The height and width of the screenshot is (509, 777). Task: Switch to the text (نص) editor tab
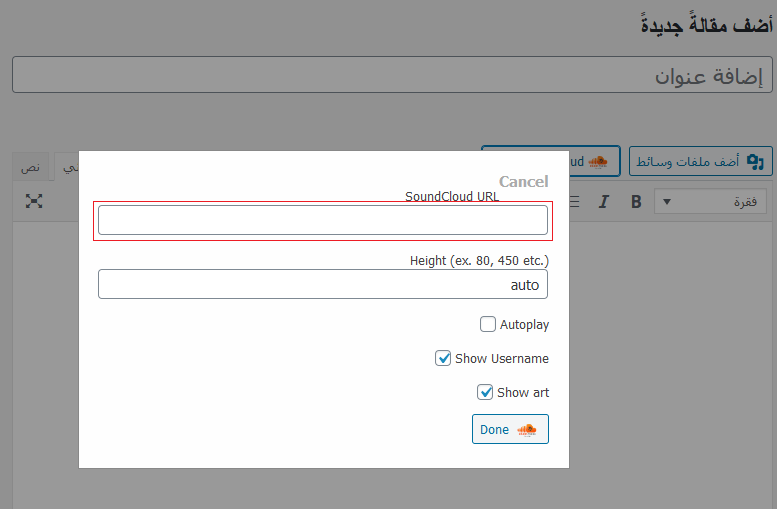32,166
